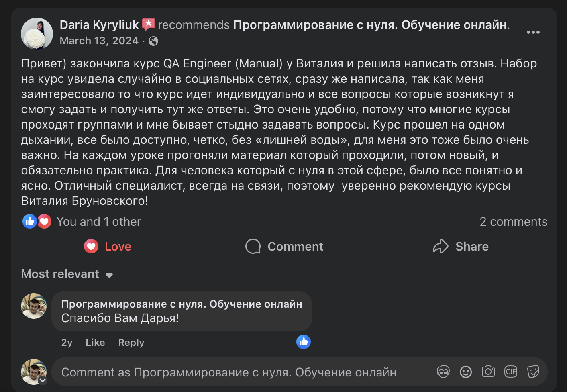This screenshot has height=392, width=567.
Task: Click the blue thumbs-up reaction on the comment
Action: (304, 342)
